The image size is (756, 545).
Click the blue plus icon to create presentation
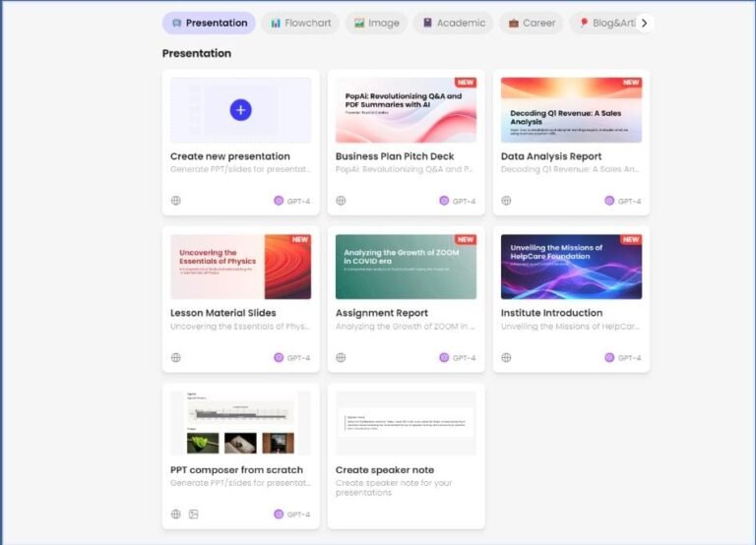240,110
